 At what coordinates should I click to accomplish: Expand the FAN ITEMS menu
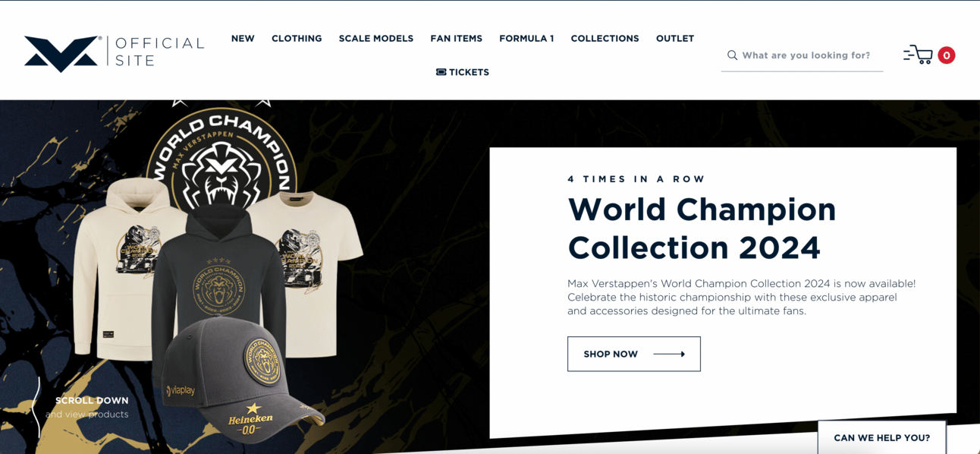(456, 39)
